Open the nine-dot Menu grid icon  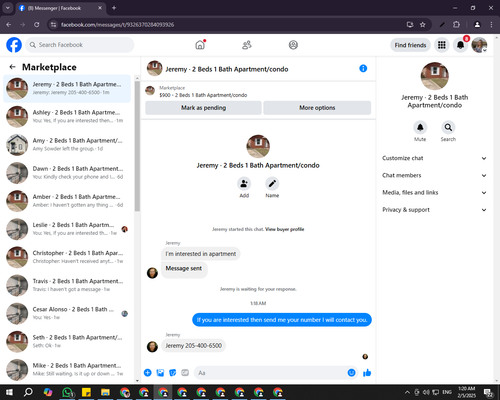[442, 45]
